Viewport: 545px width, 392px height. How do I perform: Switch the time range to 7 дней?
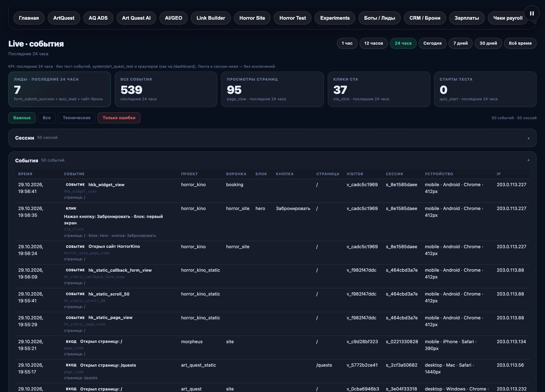(460, 43)
